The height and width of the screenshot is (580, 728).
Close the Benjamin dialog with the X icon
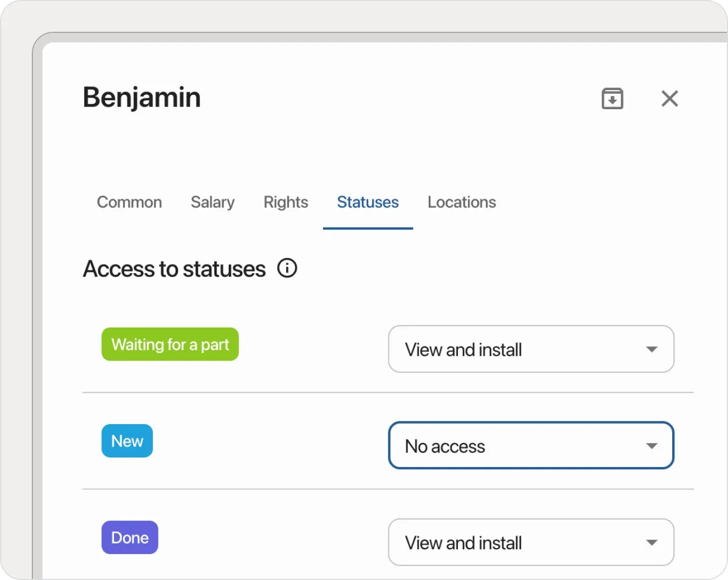[x=670, y=99]
